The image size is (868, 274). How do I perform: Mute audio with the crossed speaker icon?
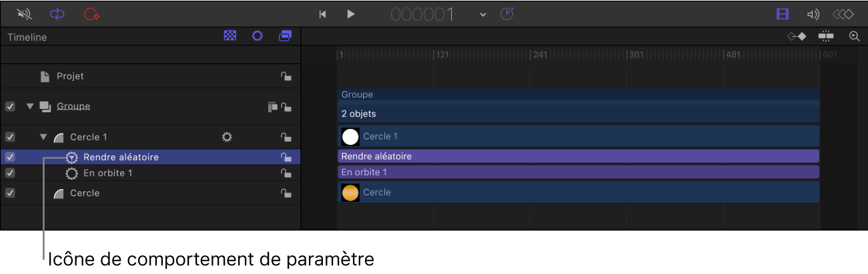(x=25, y=13)
